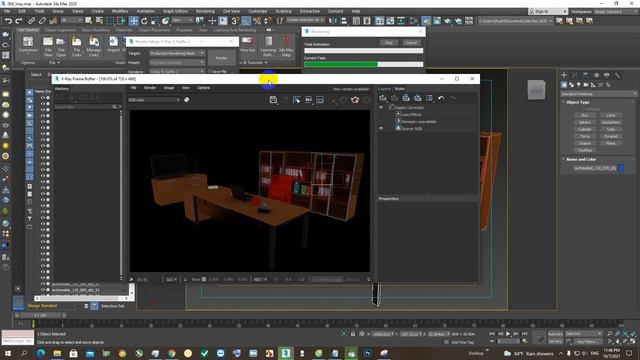Toggle the Angle Snap tool
This screenshot has width=640, height=360.
click(x=246, y=20)
